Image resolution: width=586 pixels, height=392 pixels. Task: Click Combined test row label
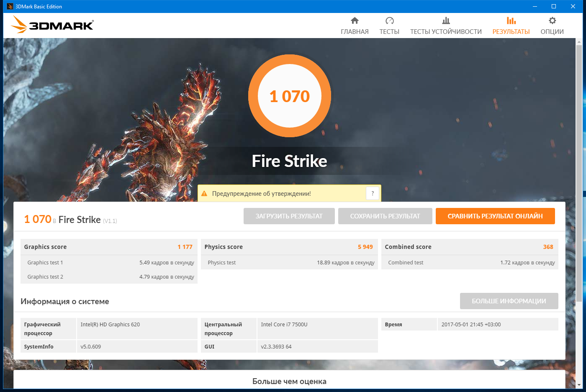pos(406,263)
